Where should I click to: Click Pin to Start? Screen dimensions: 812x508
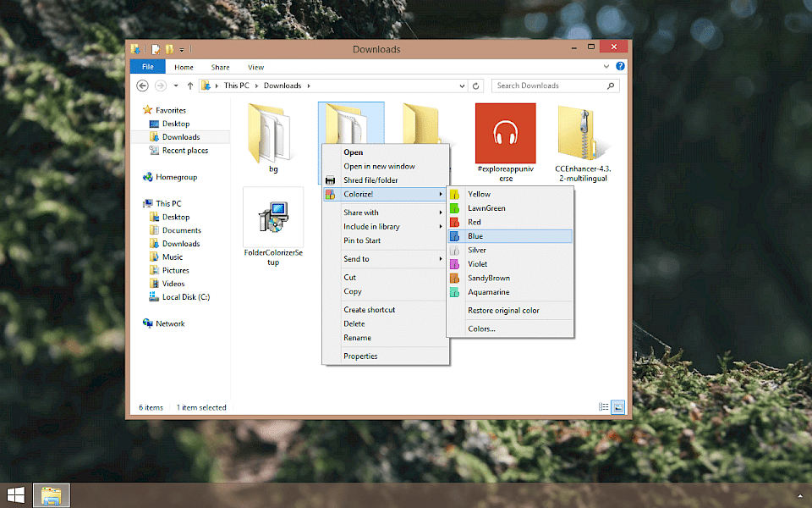[x=386, y=240]
